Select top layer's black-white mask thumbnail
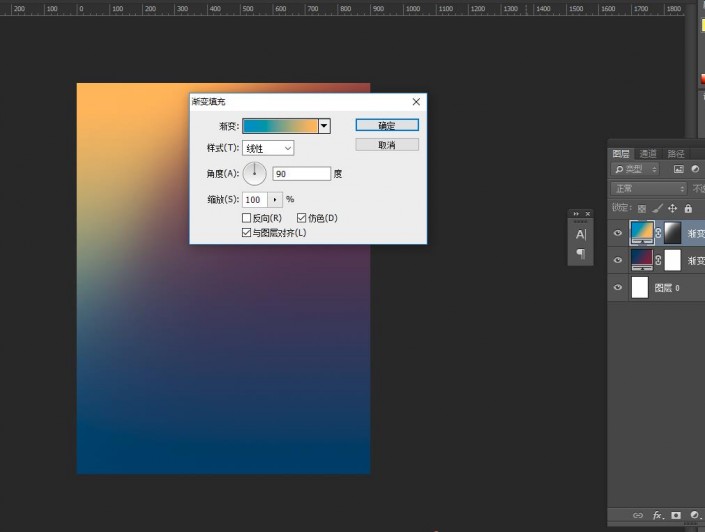 [x=673, y=233]
